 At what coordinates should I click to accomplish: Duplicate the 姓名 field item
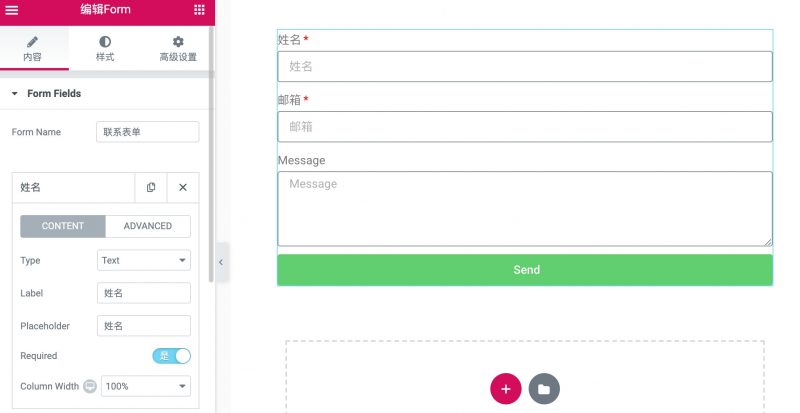click(151, 187)
